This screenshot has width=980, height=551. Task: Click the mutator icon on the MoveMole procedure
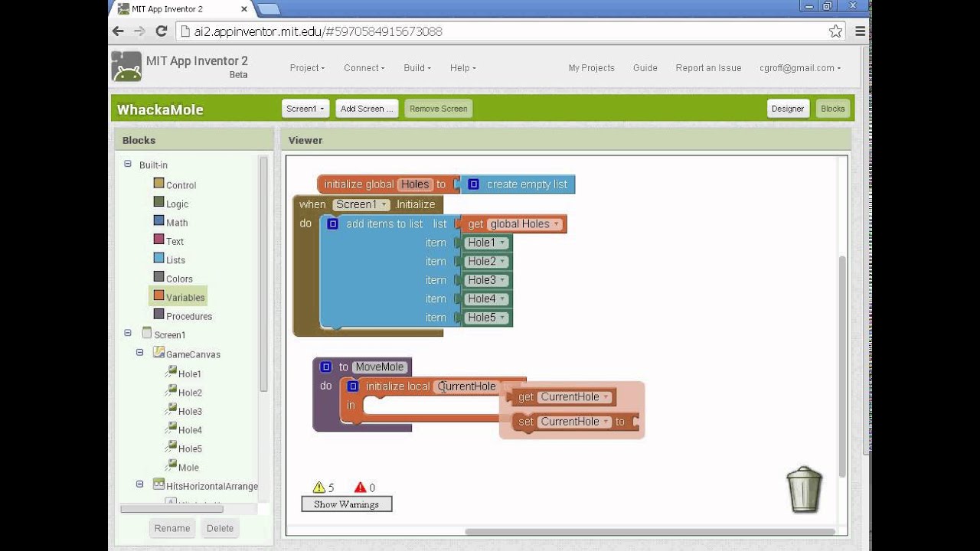coord(326,367)
